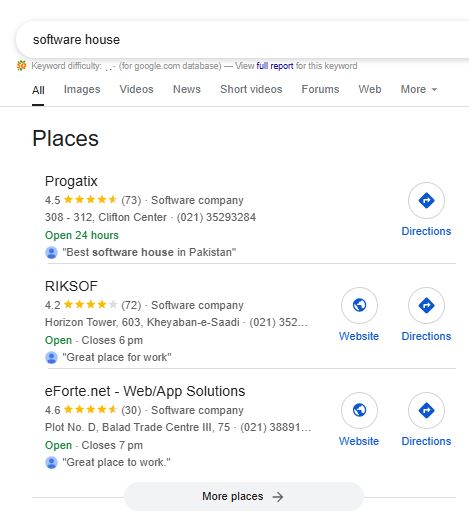Open RIKSOF website globe icon
Viewport: 469px width, 519px height.
click(x=359, y=305)
